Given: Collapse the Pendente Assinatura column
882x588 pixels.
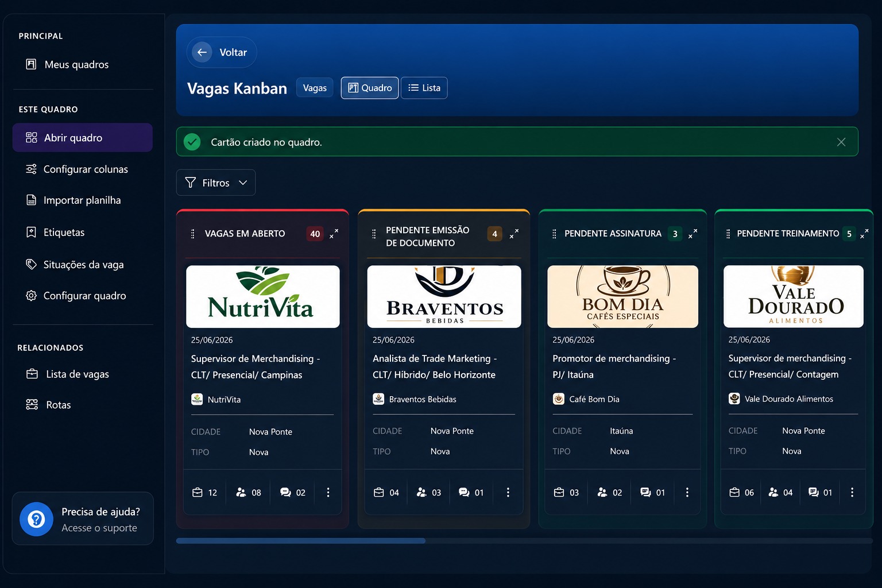Looking at the screenshot, I should [693, 234].
